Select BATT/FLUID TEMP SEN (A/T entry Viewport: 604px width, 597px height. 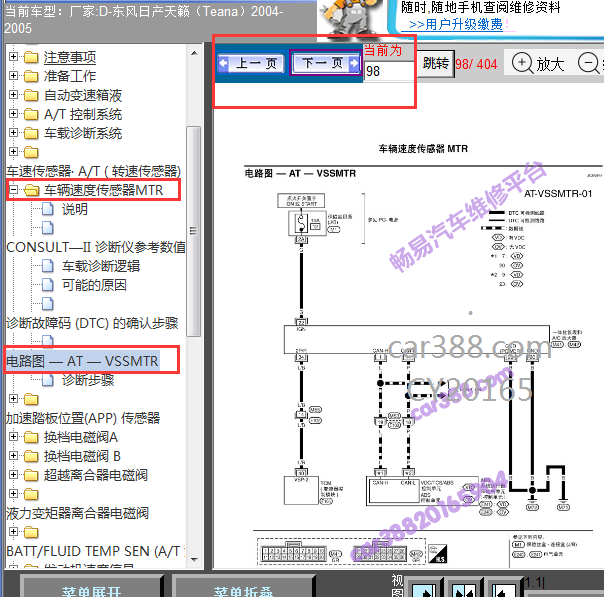(x=93, y=551)
